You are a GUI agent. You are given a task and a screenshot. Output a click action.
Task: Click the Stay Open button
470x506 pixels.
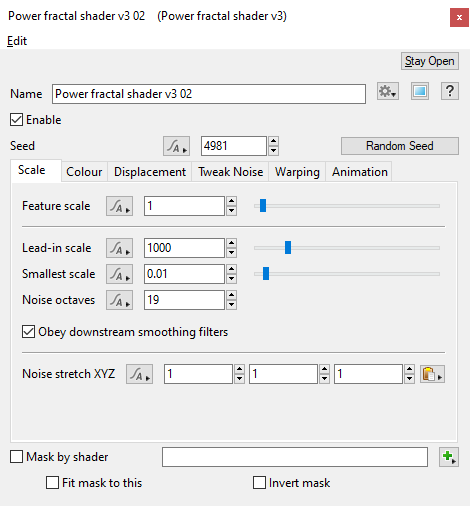430,61
